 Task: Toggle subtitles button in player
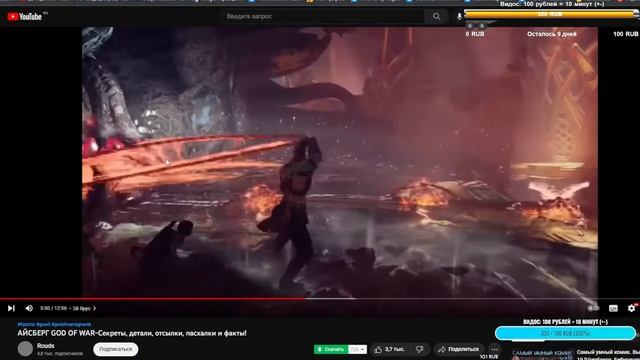coord(613,308)
